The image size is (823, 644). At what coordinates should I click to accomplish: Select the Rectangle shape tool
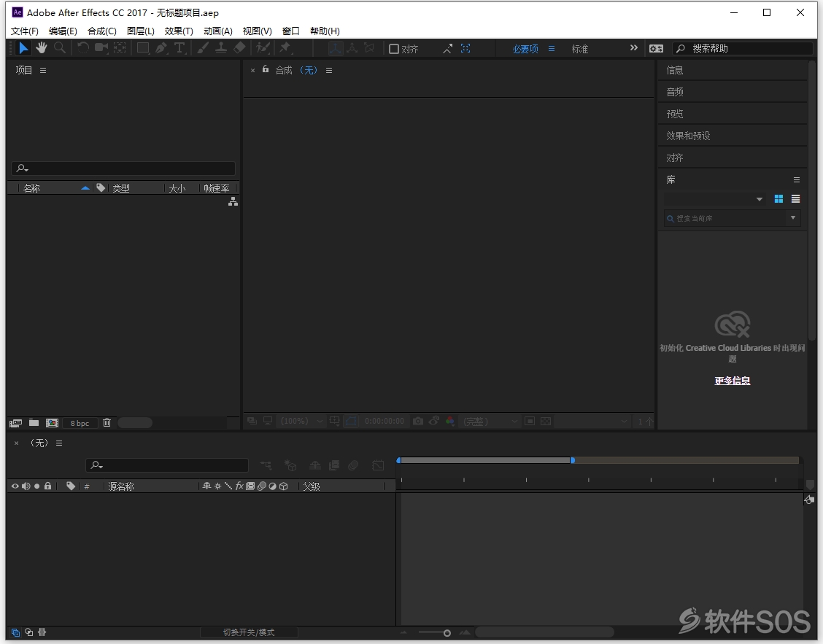pyautogui.click(x=143, y=48)
